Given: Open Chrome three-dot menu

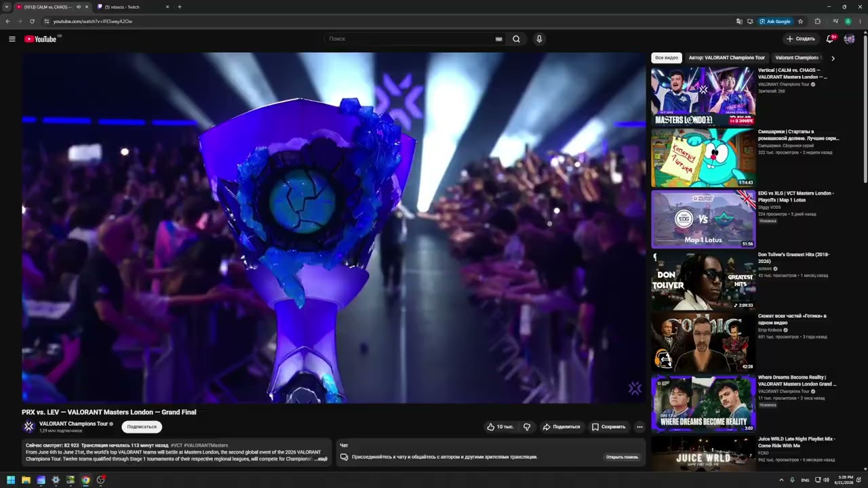Looking at the screenshot, I should coord(860,21).
